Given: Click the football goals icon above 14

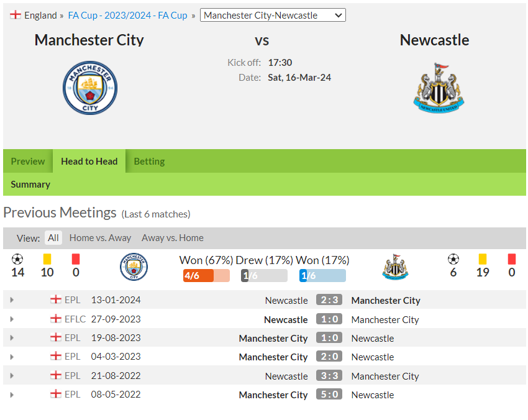Looking at the screenshot, I should coord(17,259).
